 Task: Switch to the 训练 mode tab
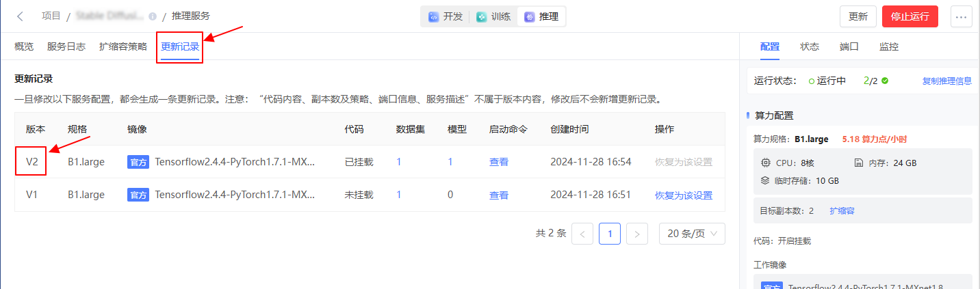pos(494,16)
